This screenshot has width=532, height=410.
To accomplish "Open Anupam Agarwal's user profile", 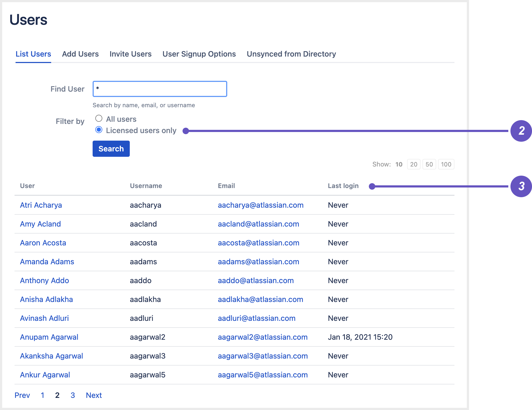I will (x=49, y=337).
